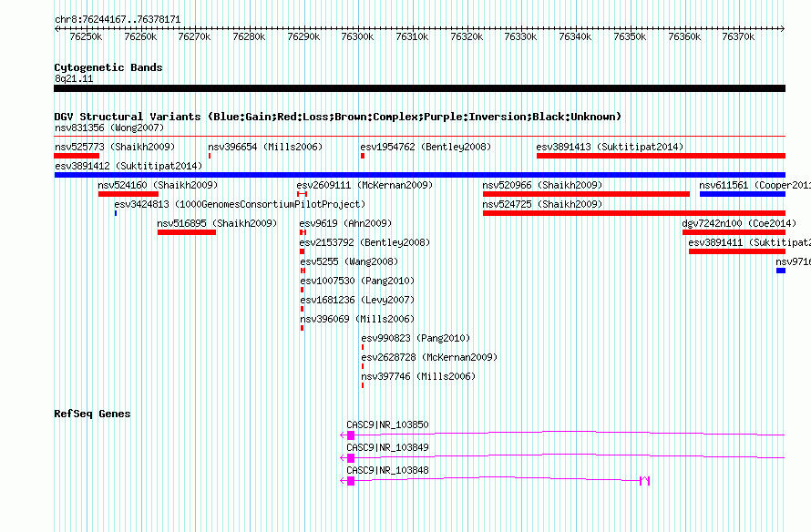The height and width of the screenshot is (532, 811).
Task: Click the blue nsv9716 gain mark
Action: [x=781, y=271]
